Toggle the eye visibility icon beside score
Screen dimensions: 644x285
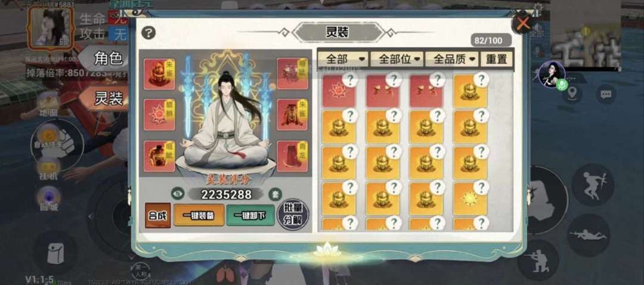pyautogui.click(x=178, y=194)
